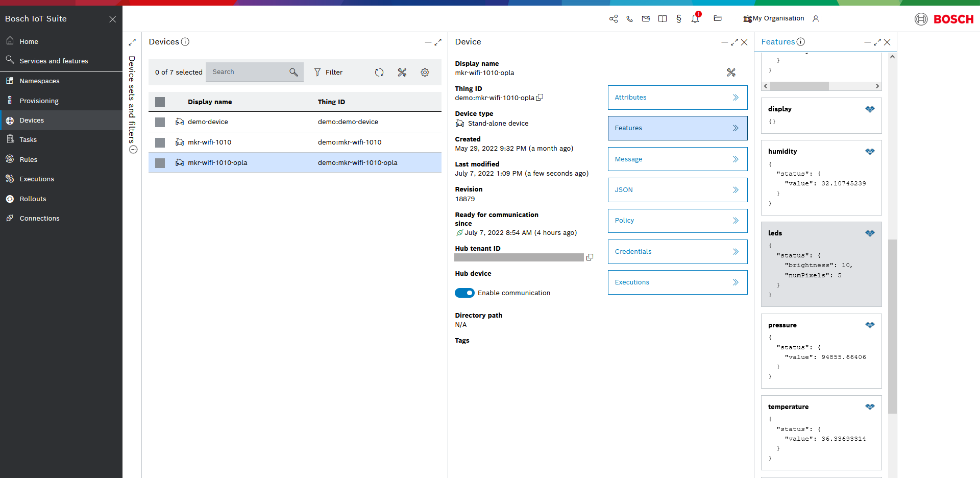The height and width of the screenshot is (478, 980).
Task: Open the Filter option
Action: click(328, 73)
